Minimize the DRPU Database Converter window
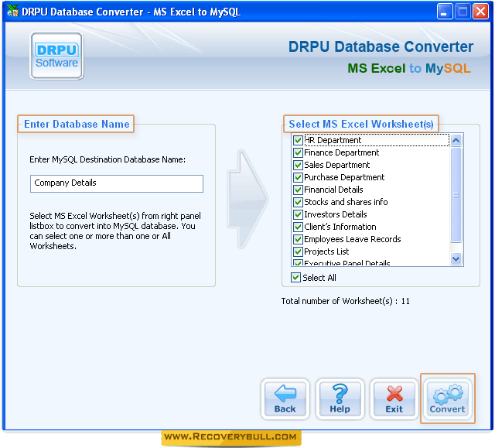Screen dimensions: 495x448 [x=444, y=12]
